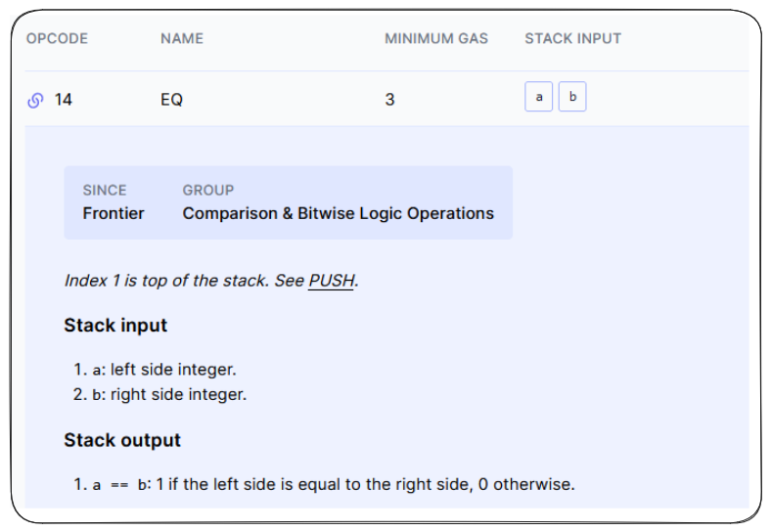The width and height of the screenshot is (771, 532).
Task: Click the NAME column header
Action: point(182,39)
